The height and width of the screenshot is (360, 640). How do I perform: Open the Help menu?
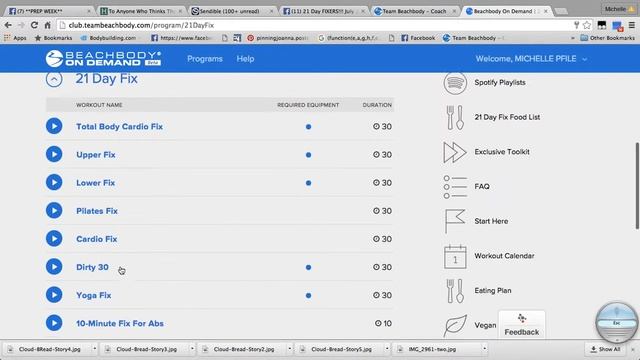[x=245, y=59]
